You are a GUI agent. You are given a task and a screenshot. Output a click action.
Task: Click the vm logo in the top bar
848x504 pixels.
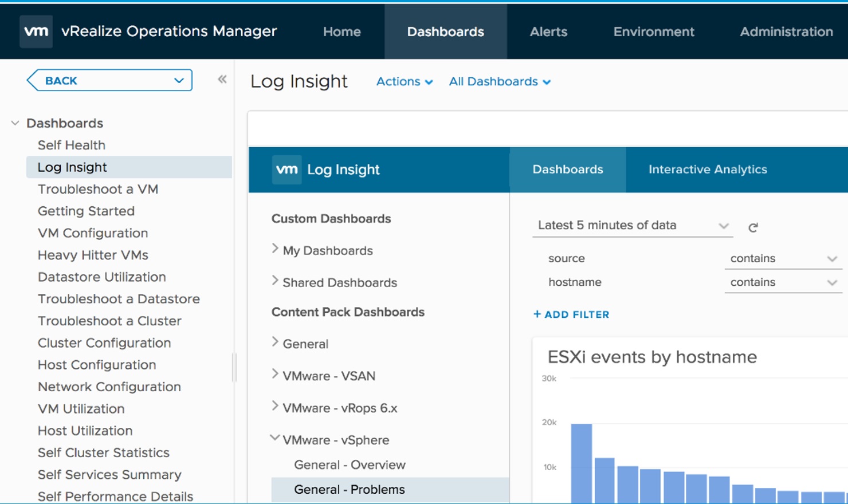(36, 31)
